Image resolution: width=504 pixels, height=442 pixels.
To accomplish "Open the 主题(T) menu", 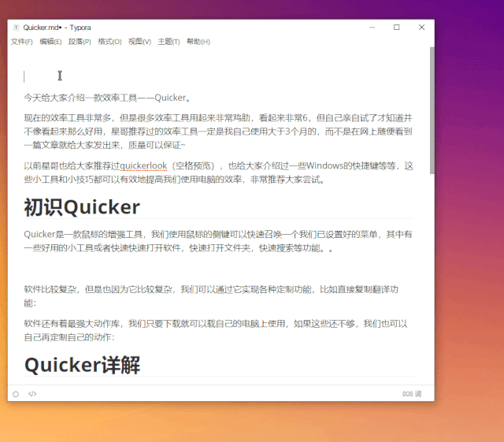I will [x=169, y=42].
